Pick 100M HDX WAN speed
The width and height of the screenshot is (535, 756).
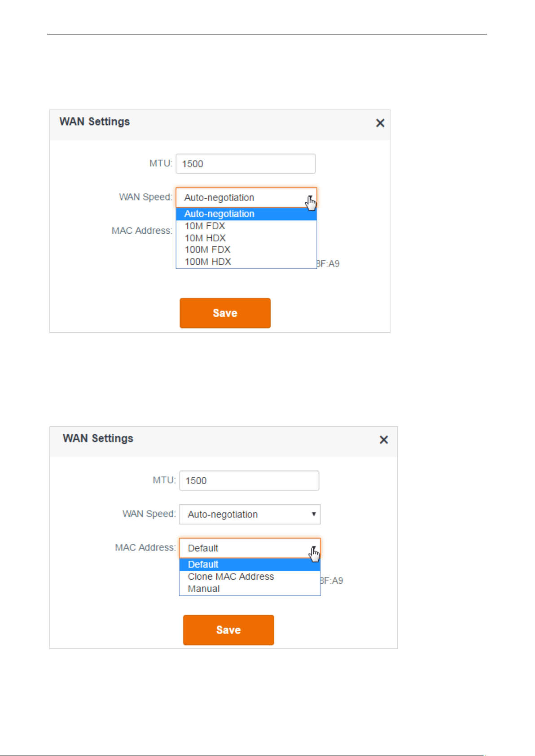(246, 262)
